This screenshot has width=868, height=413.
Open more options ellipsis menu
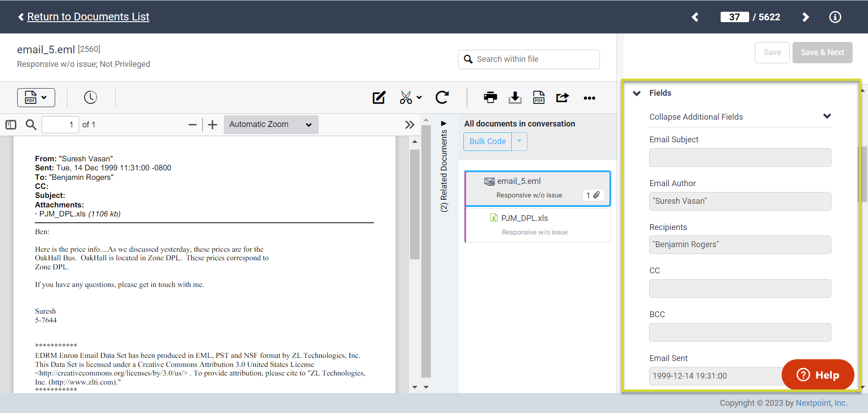tap(590, 98)
